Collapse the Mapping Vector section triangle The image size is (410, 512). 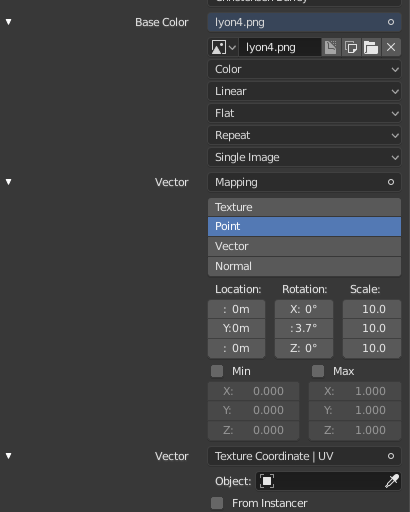(x=9, y=182)
